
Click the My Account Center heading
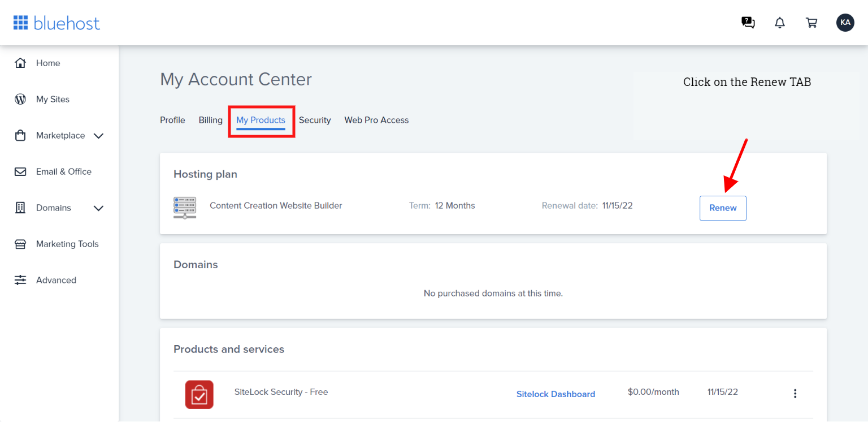[x=236, y=79]
